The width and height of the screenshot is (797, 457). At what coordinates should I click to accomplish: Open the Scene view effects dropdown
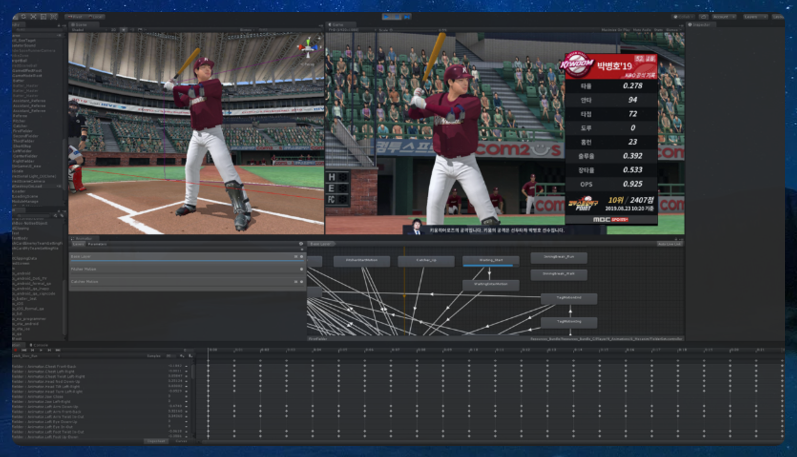click(141, 29)
